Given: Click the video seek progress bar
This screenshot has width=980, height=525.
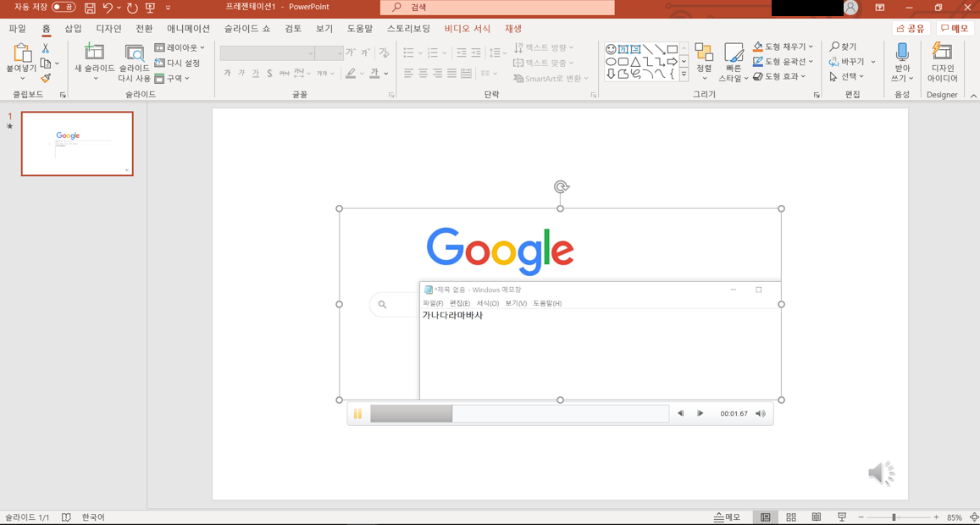Looking at the screenshot, I should (519, 414).
